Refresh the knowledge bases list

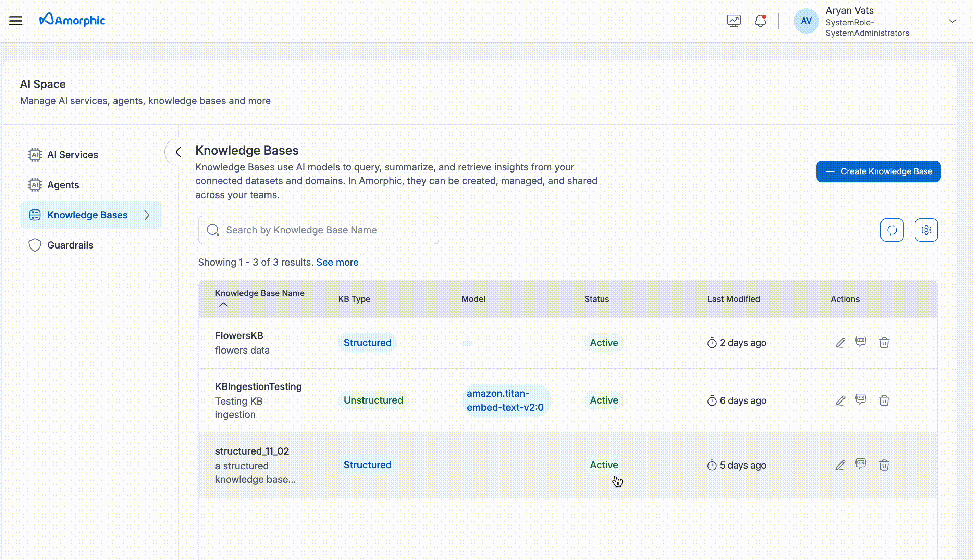click(892, 230)
